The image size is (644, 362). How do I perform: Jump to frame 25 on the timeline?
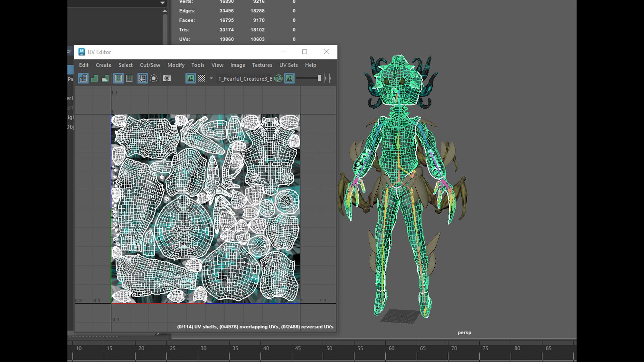click(x=172, y=348)
